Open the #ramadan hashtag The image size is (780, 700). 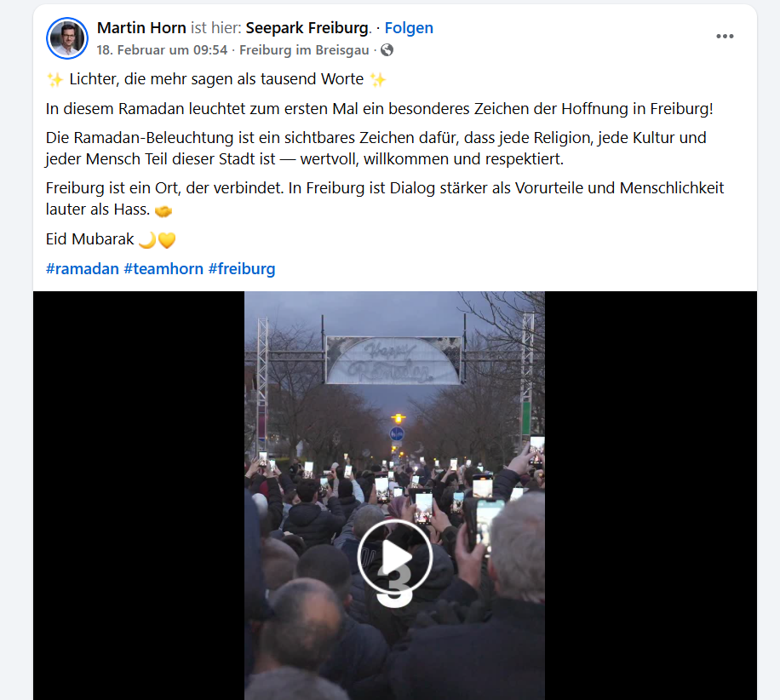[82, 269]
